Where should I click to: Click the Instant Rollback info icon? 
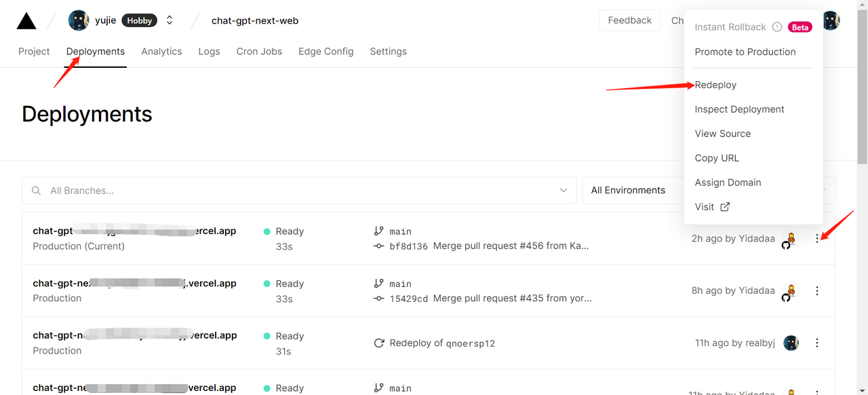click(777, 27)
